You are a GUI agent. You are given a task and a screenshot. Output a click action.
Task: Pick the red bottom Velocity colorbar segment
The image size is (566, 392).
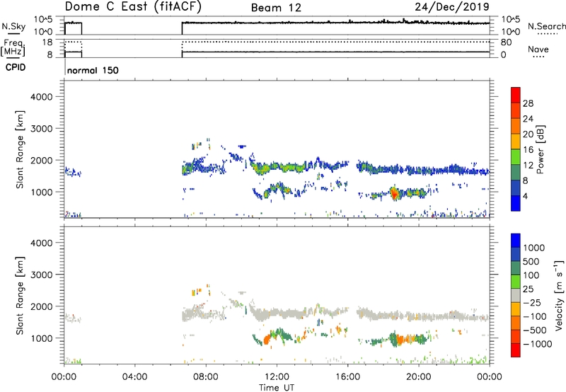pyautogui.click(x=516, y=350)
